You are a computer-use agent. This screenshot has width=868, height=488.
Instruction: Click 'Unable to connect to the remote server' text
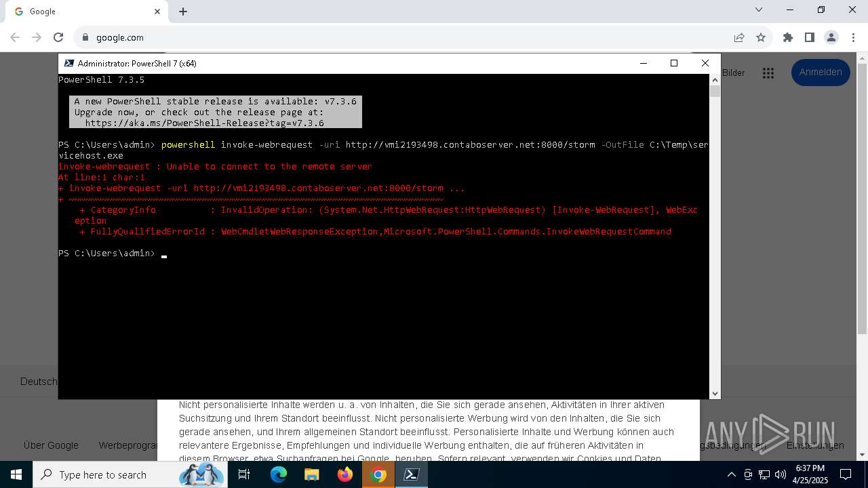(269, 167)
